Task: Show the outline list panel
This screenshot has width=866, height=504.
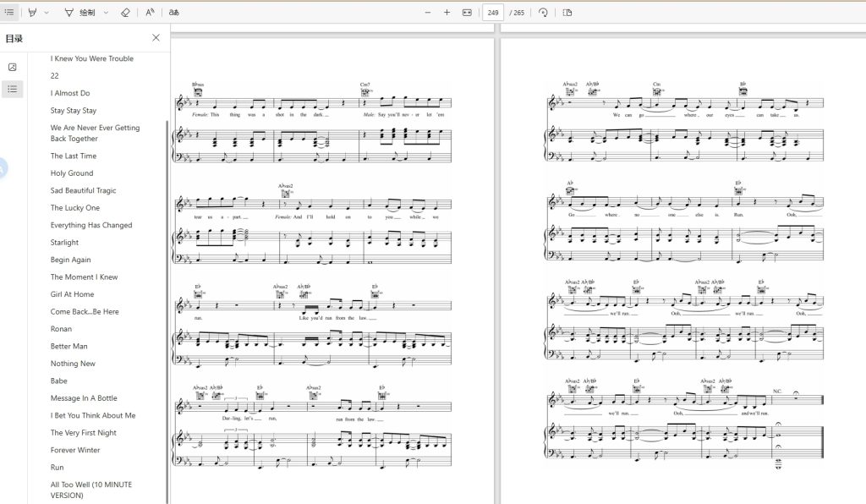Action: pyautogui.click(x=12, y=89)
